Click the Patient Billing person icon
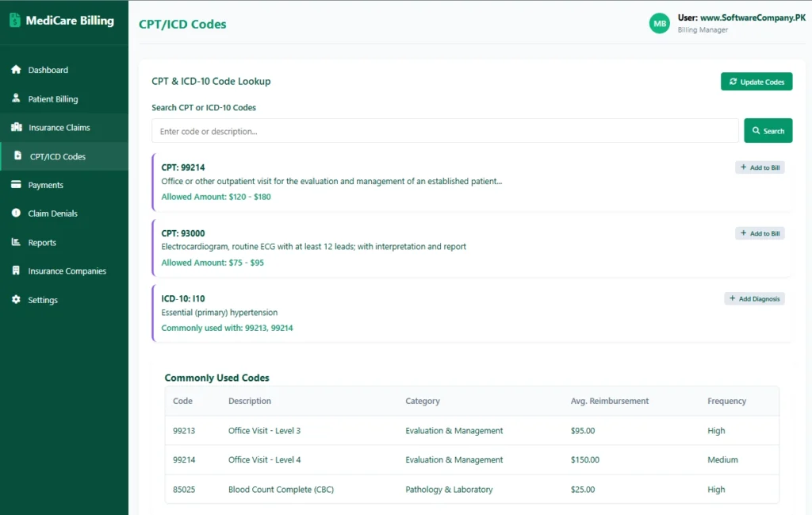Viewport: 812px width, 515px height. (x=16, y=99)
